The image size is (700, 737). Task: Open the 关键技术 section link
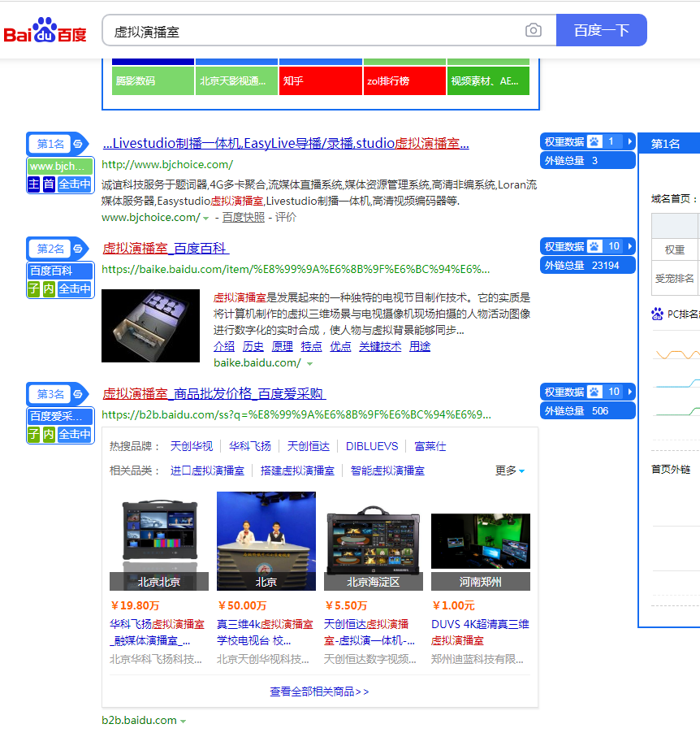380,346
